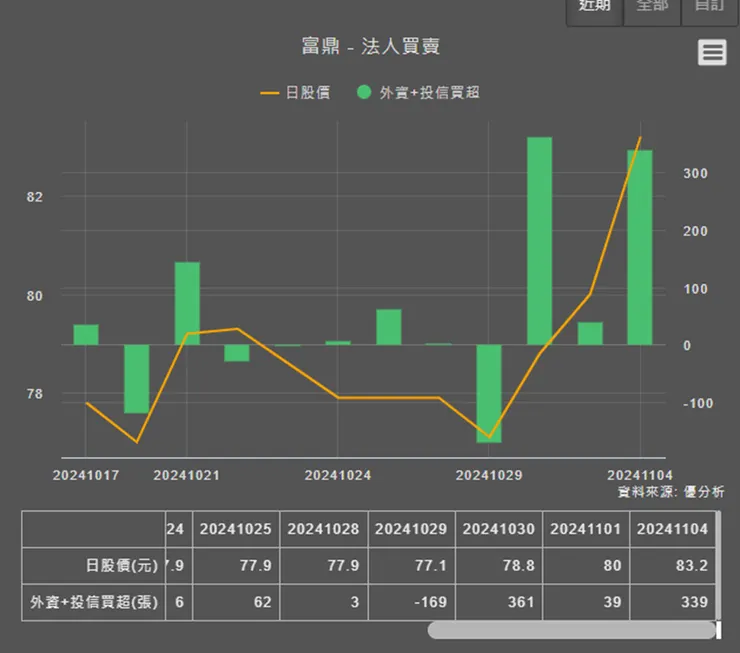
Task: Click the 62 net-buy cell
Action: (x=236, y=602)
